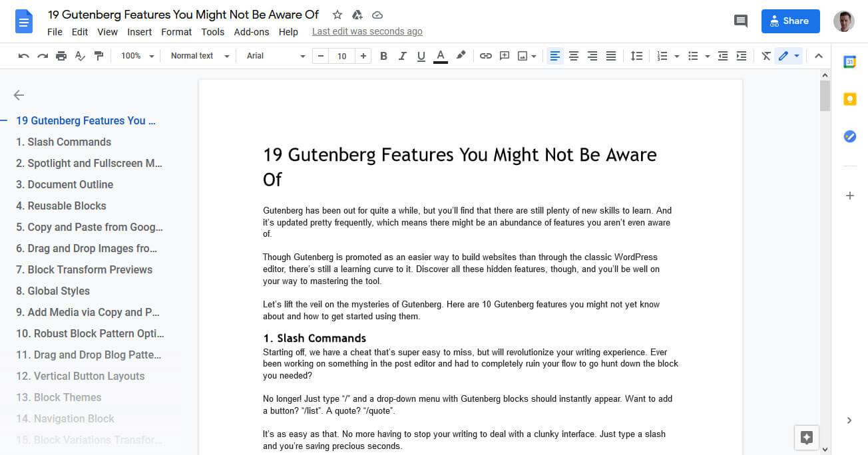
Task: Open the numbered list options arrow
Action: point(677,56)
